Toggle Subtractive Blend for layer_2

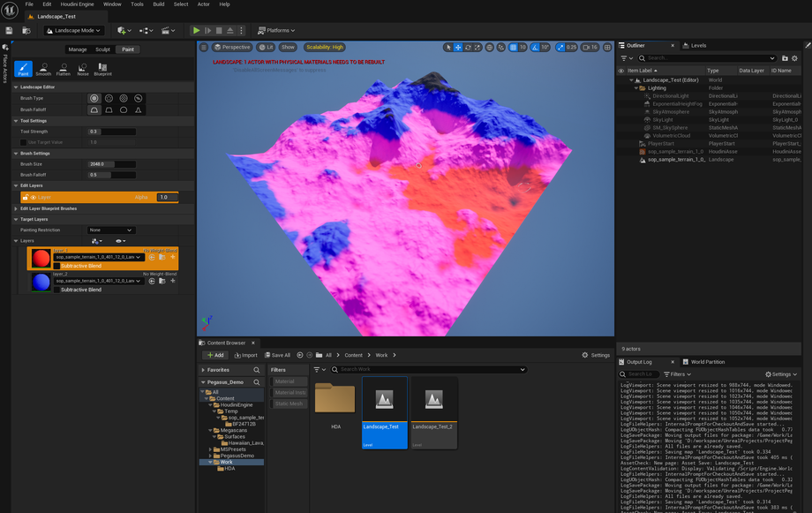tap(57, 290)
